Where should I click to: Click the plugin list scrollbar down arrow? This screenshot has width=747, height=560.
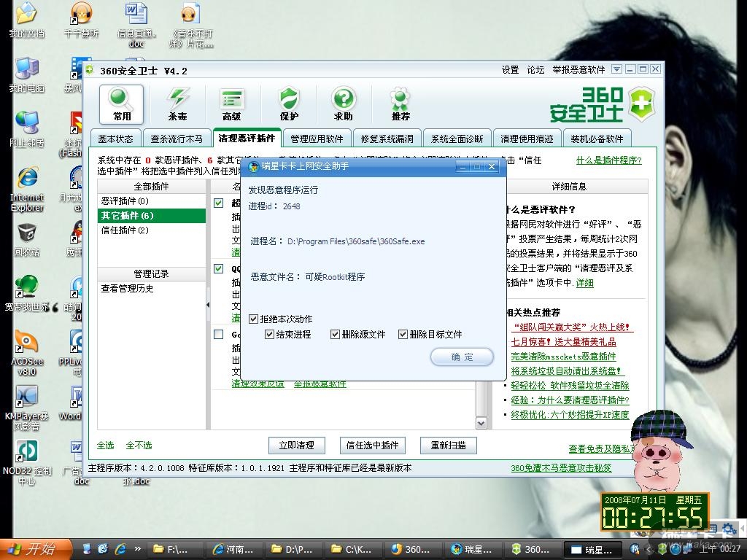pos(481,424)
